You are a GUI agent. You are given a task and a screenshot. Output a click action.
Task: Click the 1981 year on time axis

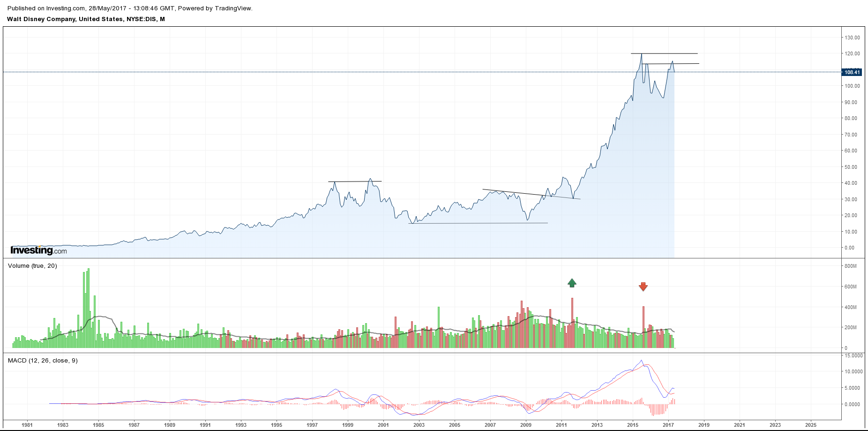pos(27,425)
